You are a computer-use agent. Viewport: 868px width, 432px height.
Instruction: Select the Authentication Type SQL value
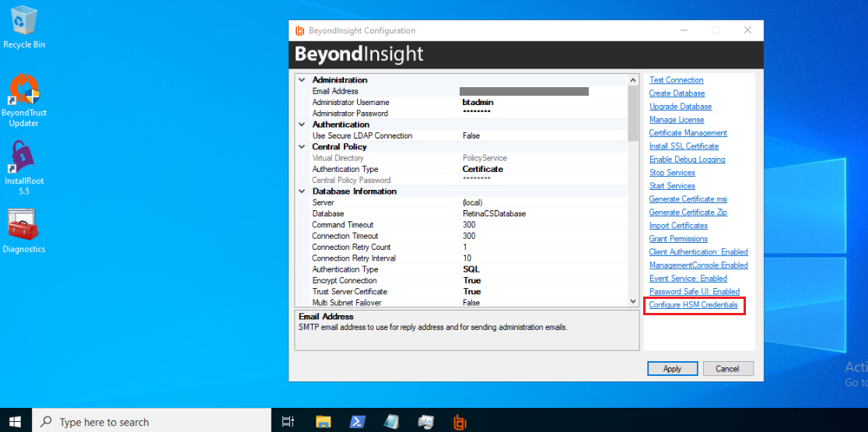(471, 269)
